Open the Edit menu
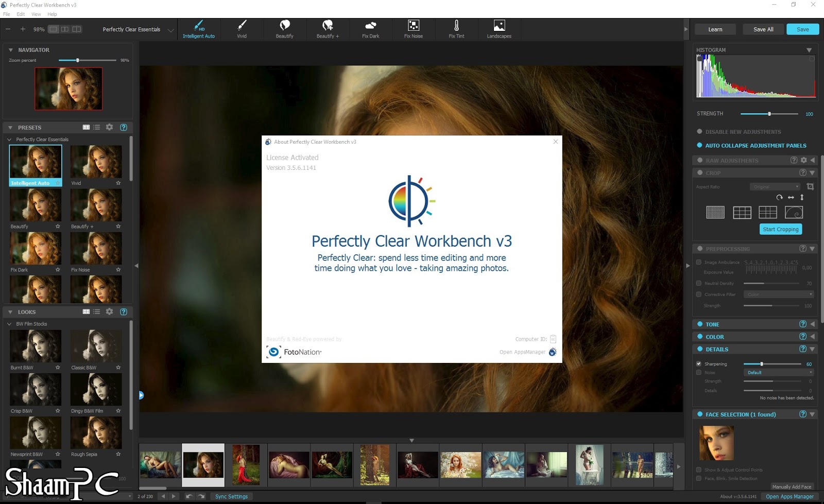Image resolution: width=824 pixels, height=504 pixels. [21, 14]
